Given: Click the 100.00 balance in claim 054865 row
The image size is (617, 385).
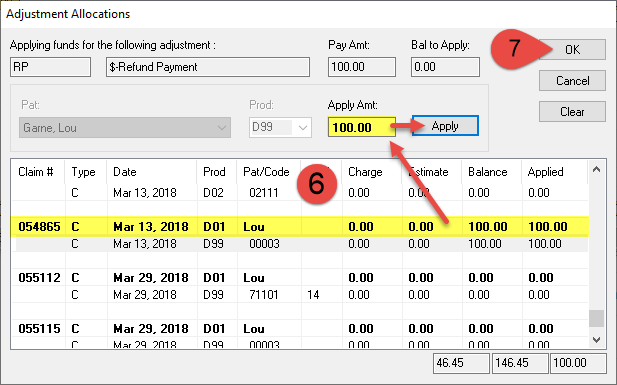Looking at the screenshot, I should click(488, 227).
